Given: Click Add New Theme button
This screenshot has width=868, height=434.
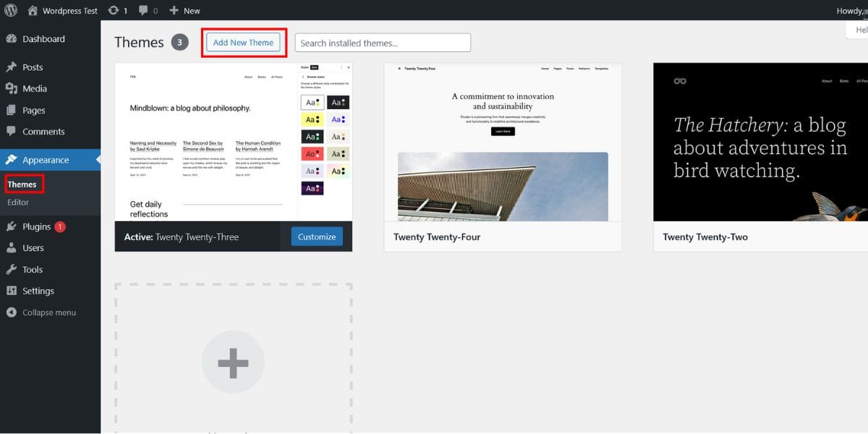Looking at the screenshot, I should [243, 43].
